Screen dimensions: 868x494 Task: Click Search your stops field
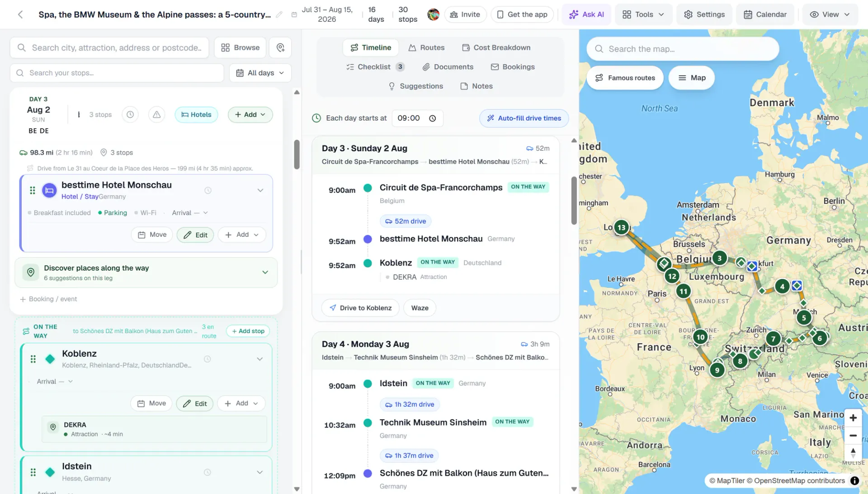117,73
